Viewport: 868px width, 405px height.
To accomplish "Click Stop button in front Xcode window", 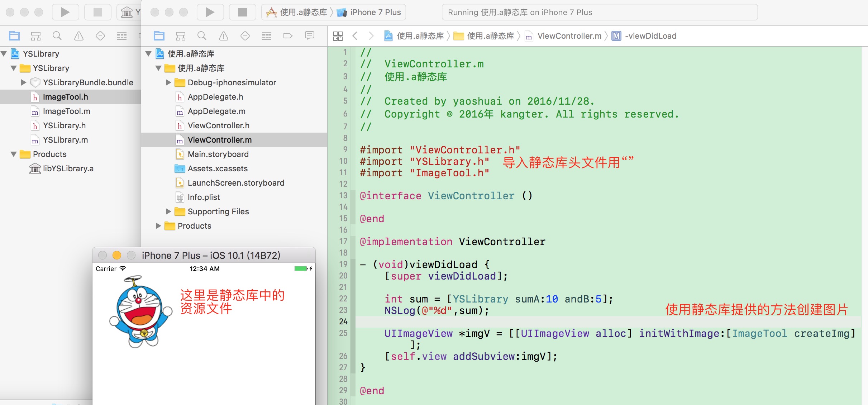I will (243, 12).
